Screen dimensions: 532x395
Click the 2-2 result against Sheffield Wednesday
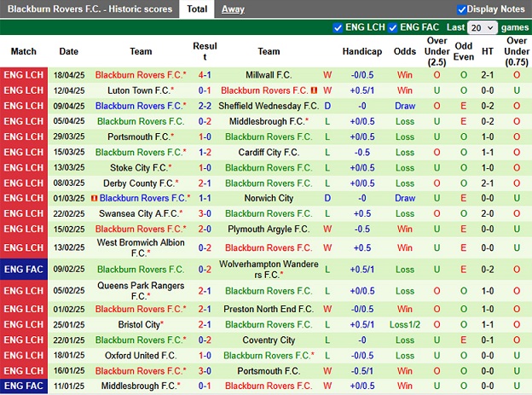[205, 106]
